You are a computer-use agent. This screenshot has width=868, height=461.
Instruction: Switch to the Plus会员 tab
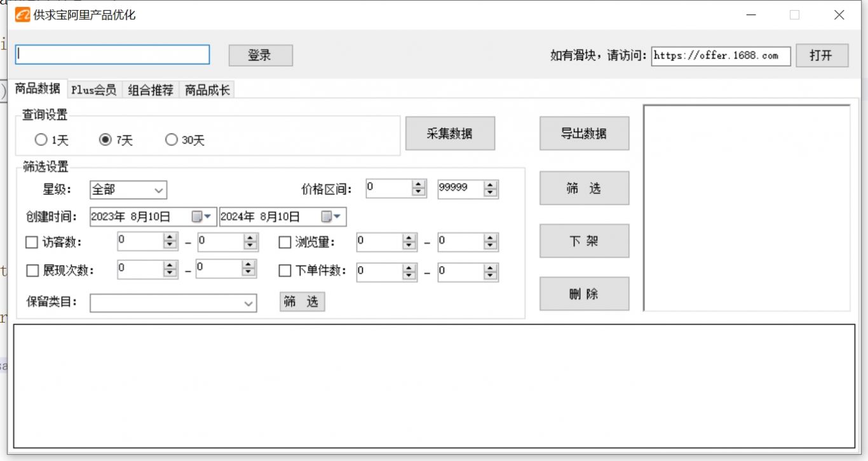(x=94, y=90)
